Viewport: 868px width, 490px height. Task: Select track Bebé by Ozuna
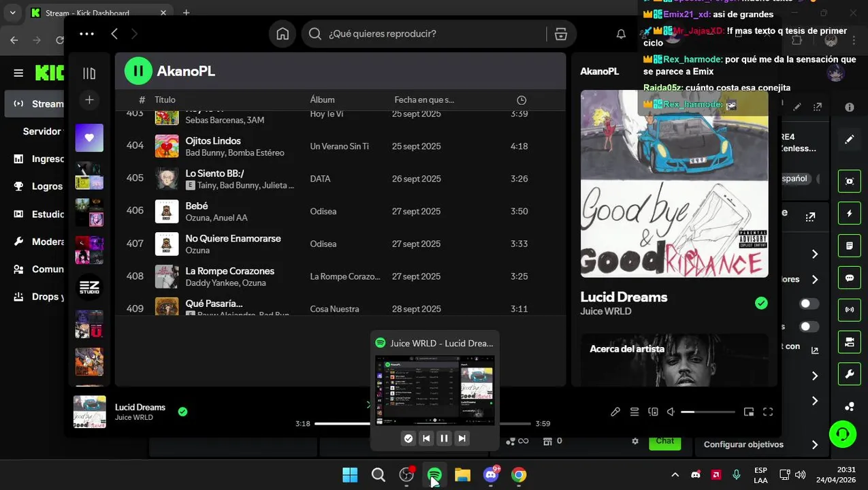coord(340,212)
